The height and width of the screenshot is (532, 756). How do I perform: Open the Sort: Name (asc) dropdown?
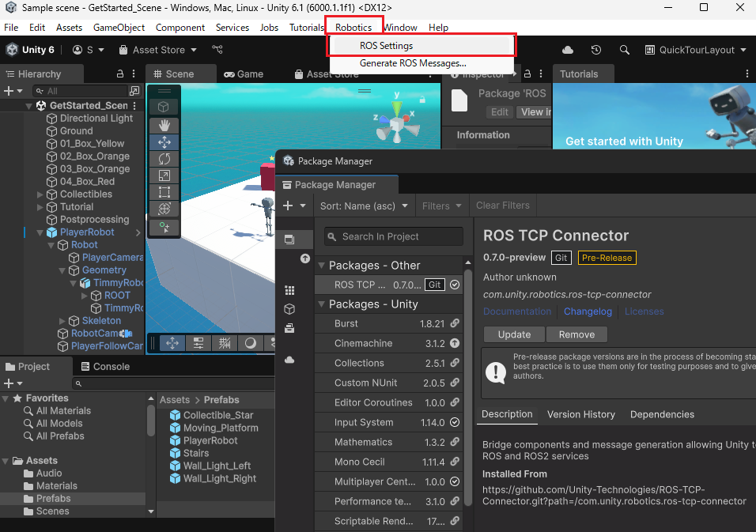364,206
